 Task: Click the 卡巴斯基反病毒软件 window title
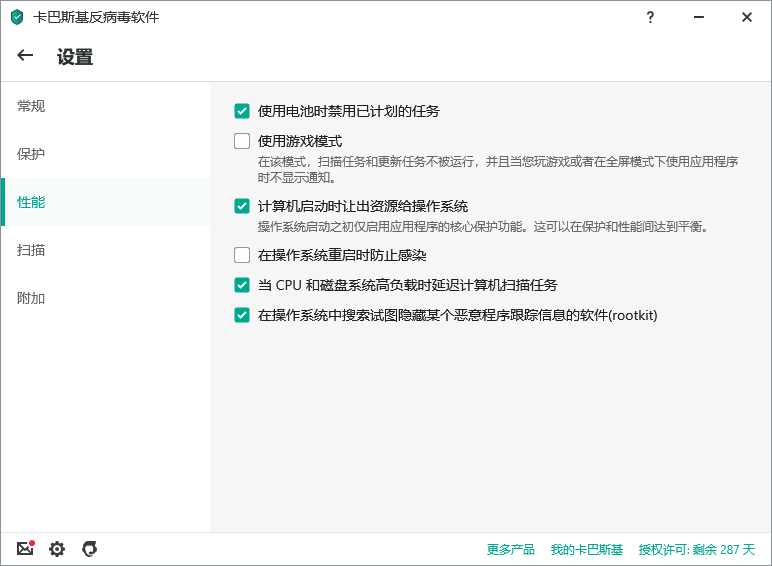click(96, 17)
